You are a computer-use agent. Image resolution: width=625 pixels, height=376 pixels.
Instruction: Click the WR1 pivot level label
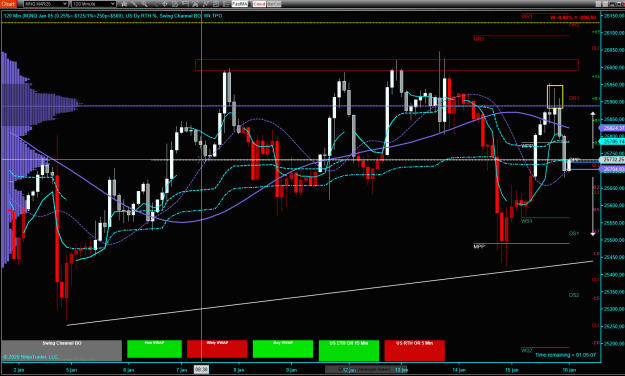coord(527,16)
